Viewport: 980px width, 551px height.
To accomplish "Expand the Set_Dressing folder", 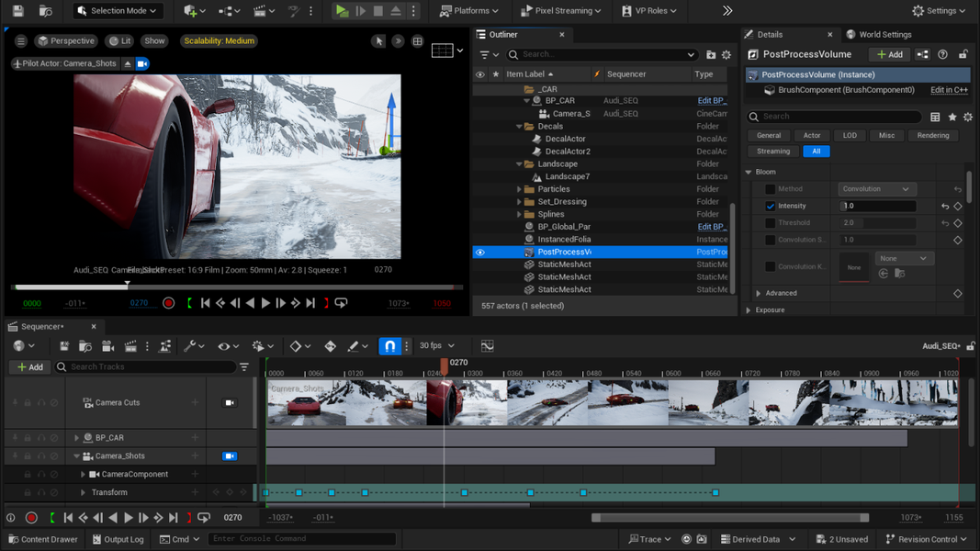I will coord(519,202).
